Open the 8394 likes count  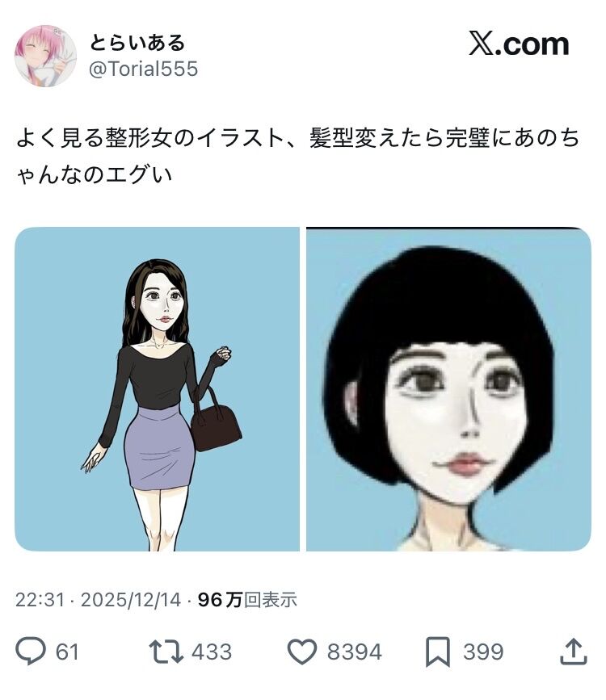355,652
